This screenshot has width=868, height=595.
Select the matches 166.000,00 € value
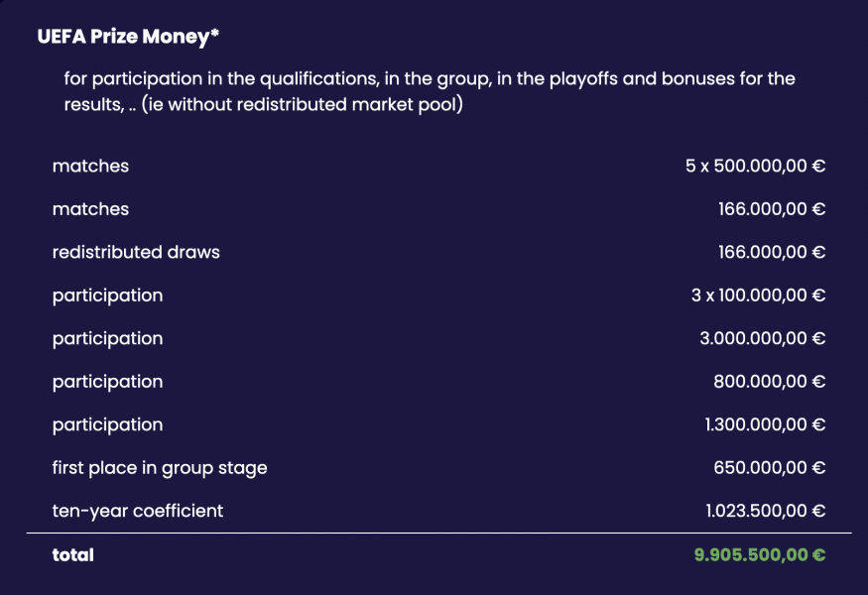(772, 208)
